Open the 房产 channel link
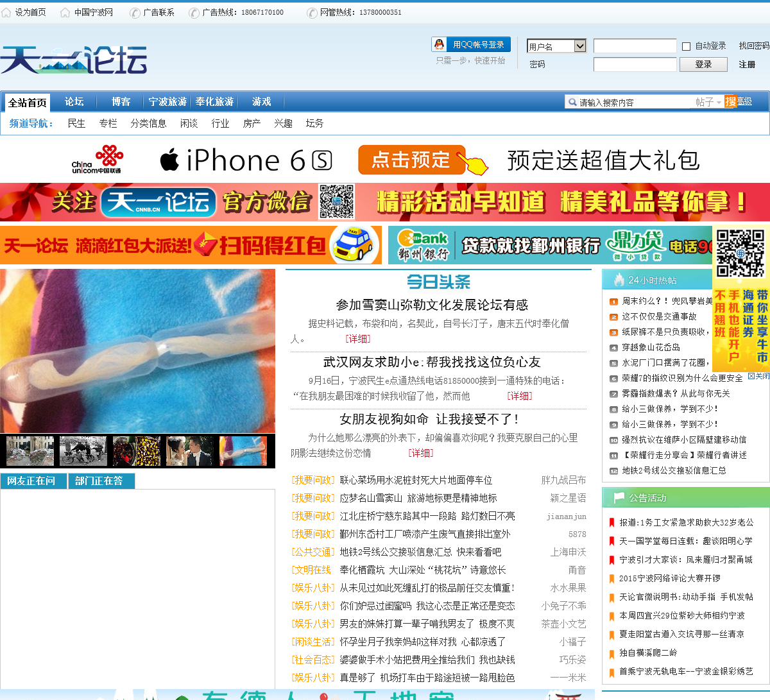Image resolution: width=770 pixels, height=700 pixels. click(252, 123)
